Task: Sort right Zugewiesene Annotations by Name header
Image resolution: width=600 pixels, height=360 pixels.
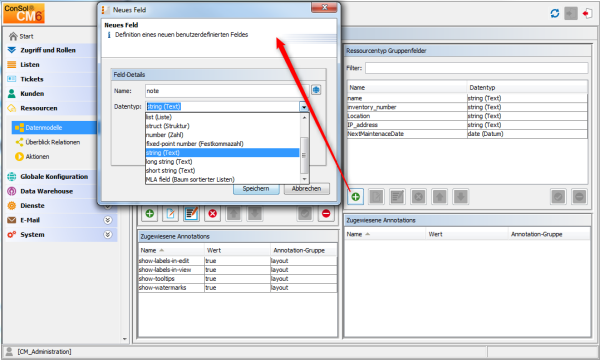Action: pyautogui.click(x=385, y=234)
